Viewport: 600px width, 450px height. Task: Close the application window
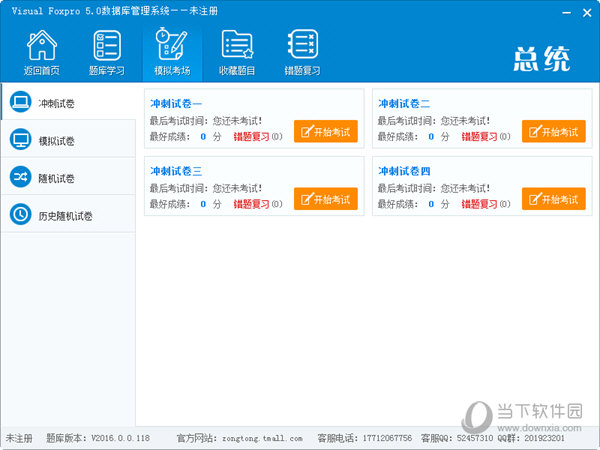tap(587, 13)
